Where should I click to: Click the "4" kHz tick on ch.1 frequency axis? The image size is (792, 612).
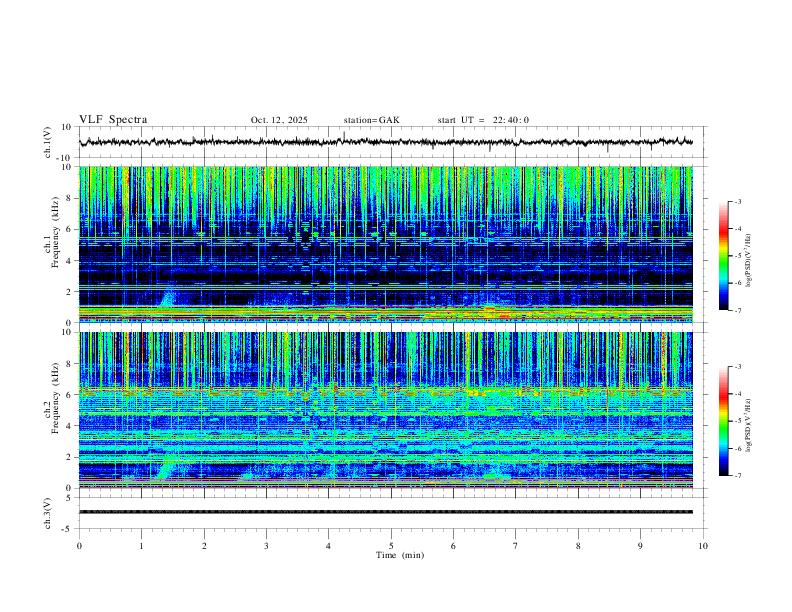point(71,261)
